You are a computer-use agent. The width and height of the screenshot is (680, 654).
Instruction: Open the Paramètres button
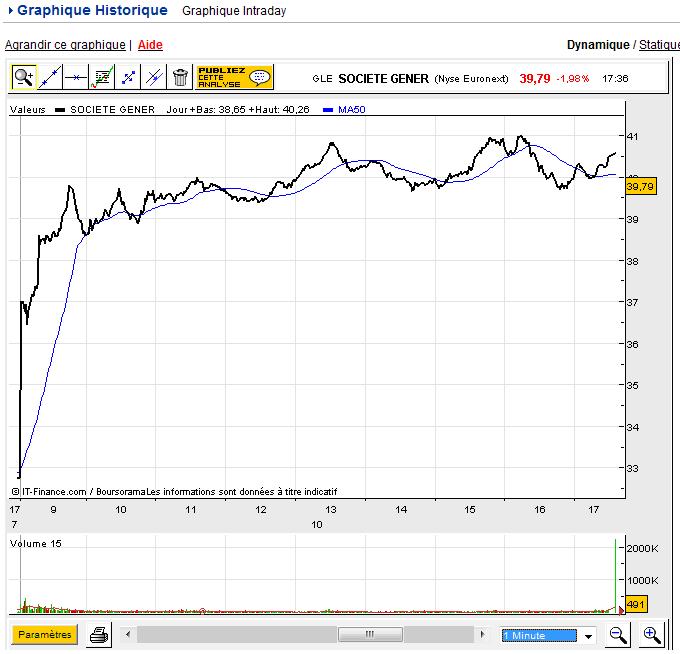[45, 635]
